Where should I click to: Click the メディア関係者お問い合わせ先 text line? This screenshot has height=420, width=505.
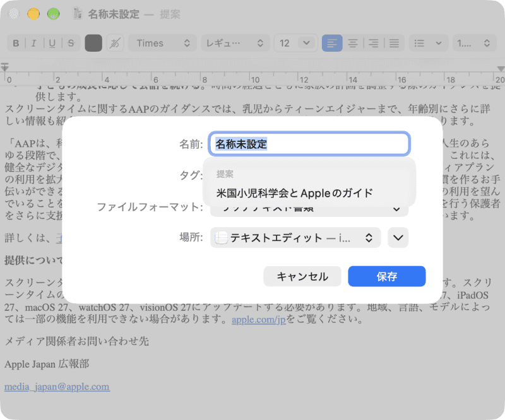76,341
